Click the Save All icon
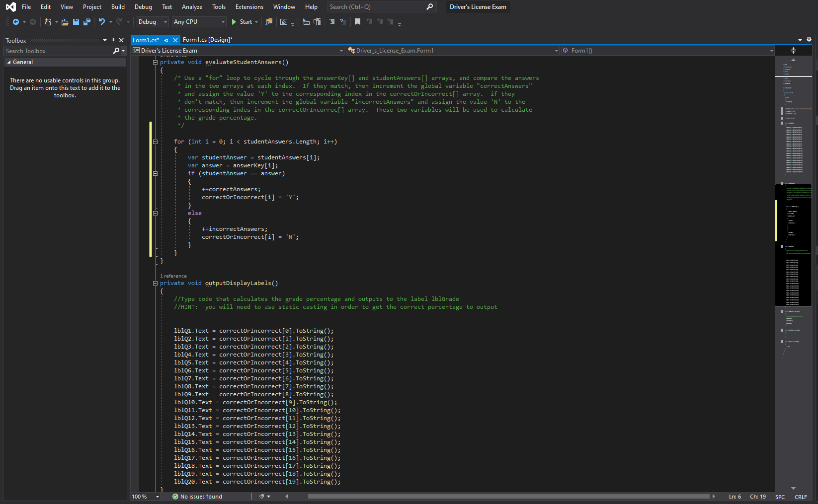 [86, 22]
